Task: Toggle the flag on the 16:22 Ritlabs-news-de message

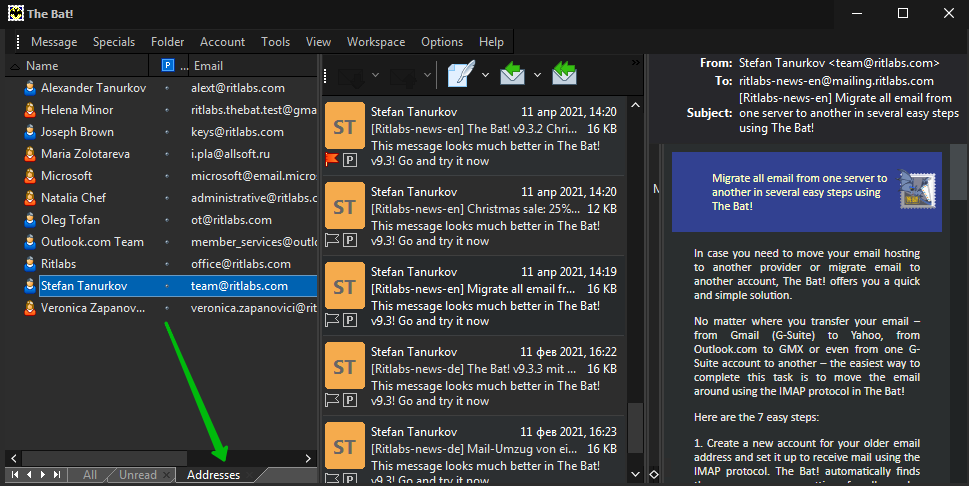Action: [332, 399]
